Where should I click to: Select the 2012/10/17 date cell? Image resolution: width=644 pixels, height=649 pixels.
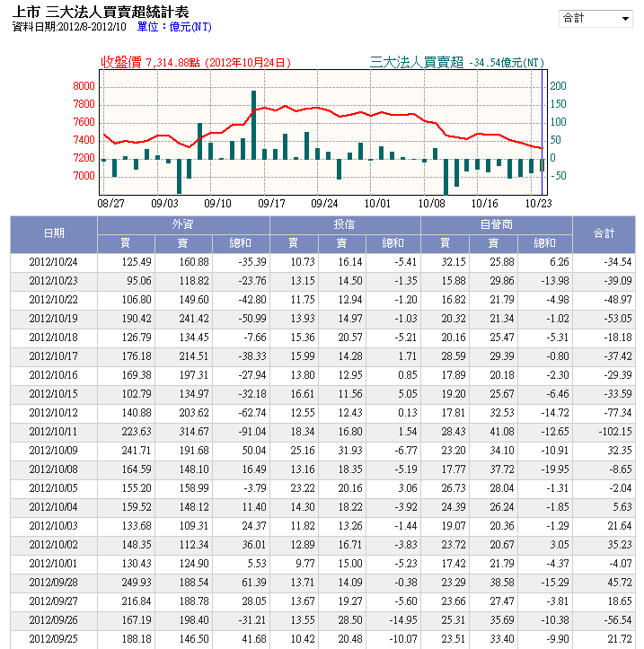tap(54, 356)
